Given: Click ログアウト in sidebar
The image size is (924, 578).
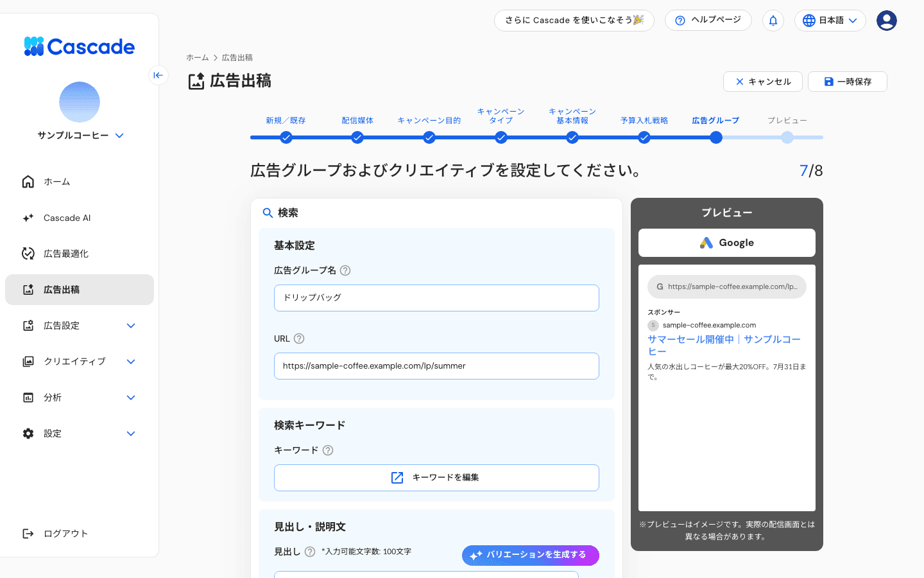Looking at the screenshot, I should click(80, 534).
